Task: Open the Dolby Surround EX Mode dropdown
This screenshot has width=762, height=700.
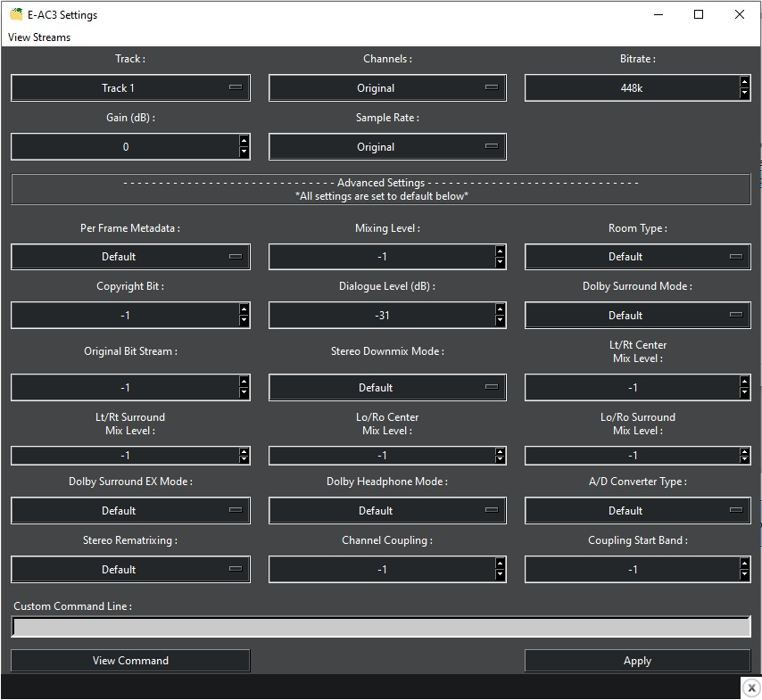Action: coord(130,511)
